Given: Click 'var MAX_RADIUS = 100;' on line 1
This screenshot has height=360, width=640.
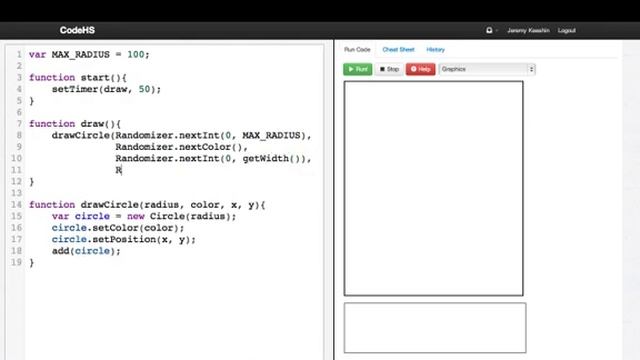Looking at the screenshot, I should 89,54.
